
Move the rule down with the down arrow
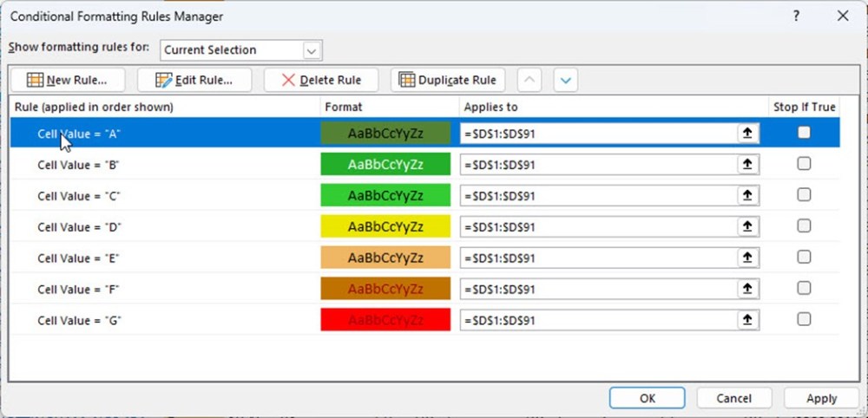pos(566,80)
